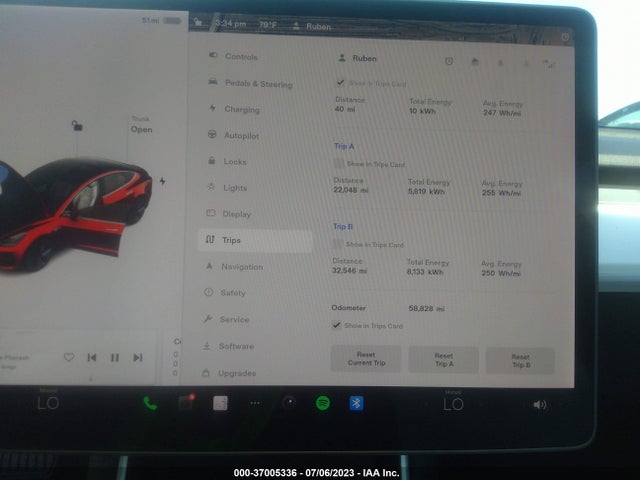Enable Trip A Show in Trips Card checkbox

338,164
